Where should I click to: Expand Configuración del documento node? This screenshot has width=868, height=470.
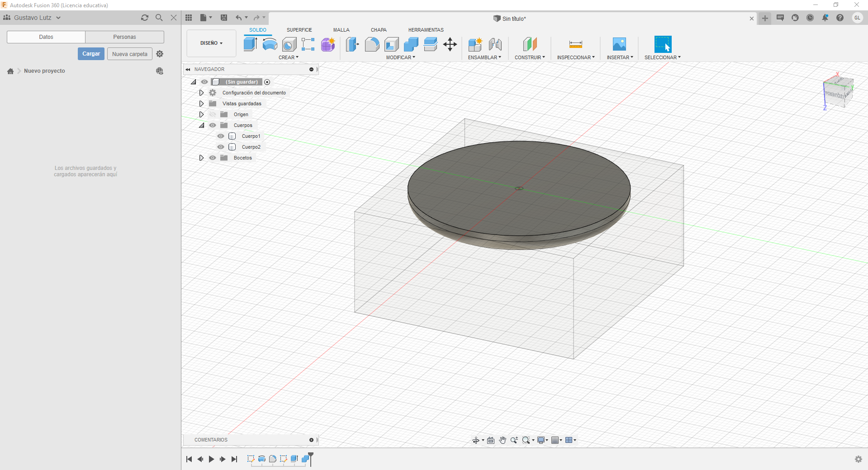(201, 93)
